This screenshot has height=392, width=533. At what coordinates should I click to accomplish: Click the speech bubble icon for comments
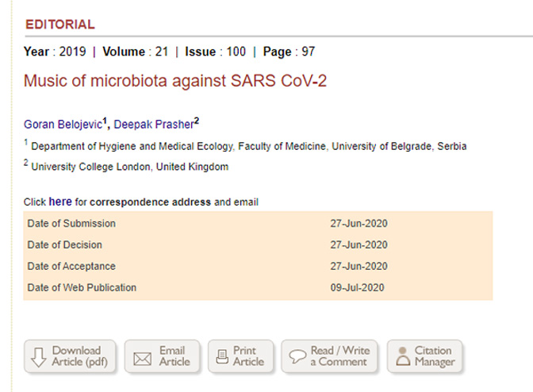click(297, 356)
